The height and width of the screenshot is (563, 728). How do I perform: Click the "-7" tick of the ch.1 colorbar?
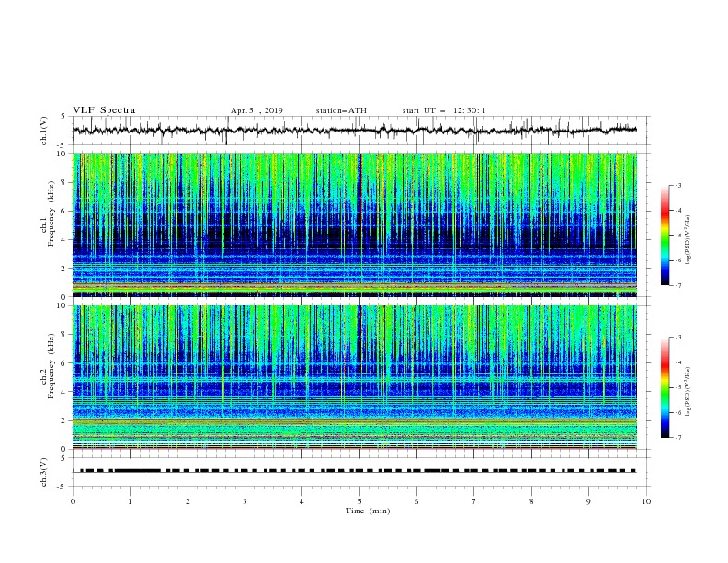(x=677, y=285)
